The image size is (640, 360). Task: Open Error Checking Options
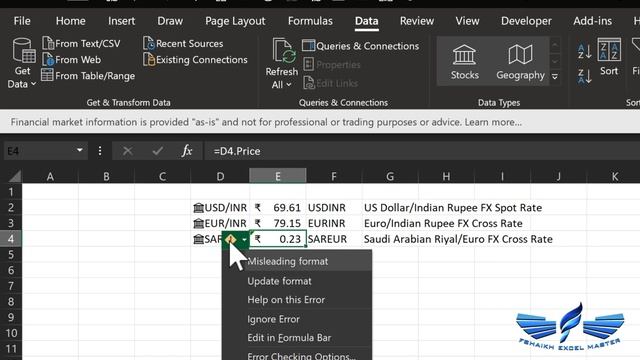tap(298, 355)
